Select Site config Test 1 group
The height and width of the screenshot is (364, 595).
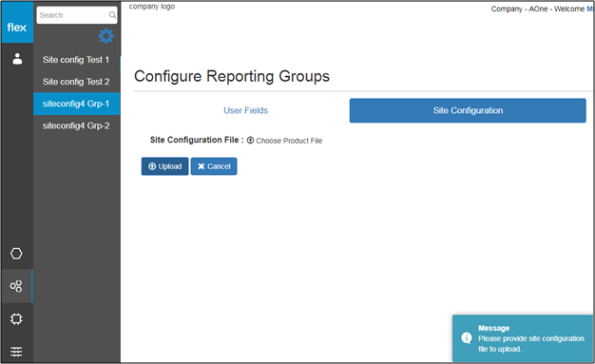coord(77,60)
